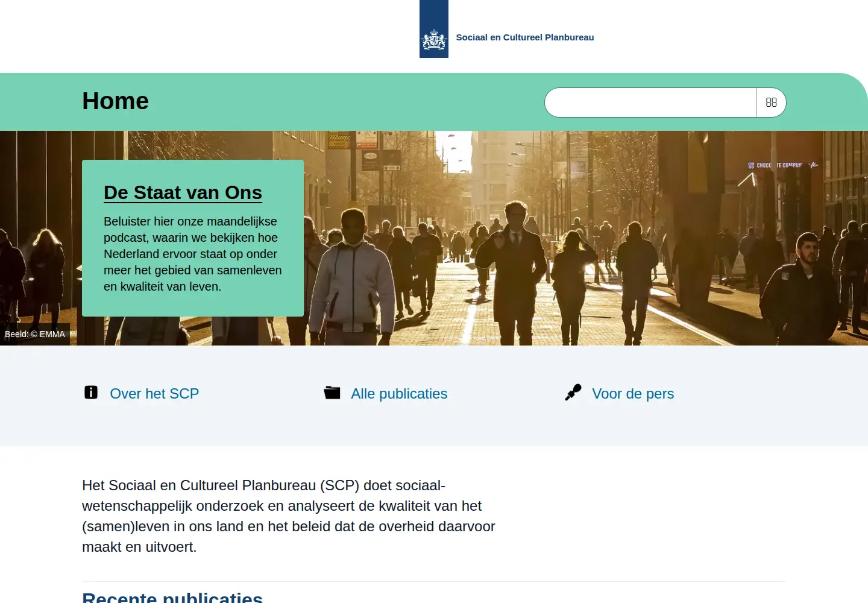Click the microphone icon beside Voor de pers
868x603 pixels.
pos(573,393)
